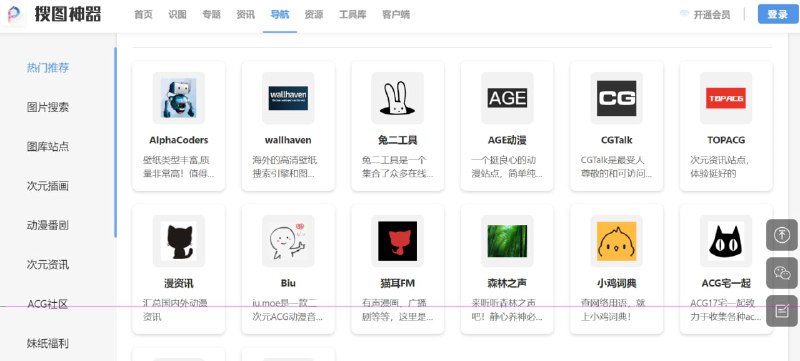Click the 小鸡词典 card title
The height and width of the screenshot is (361, 800).
pyautogui.click(x=616, y=283)
